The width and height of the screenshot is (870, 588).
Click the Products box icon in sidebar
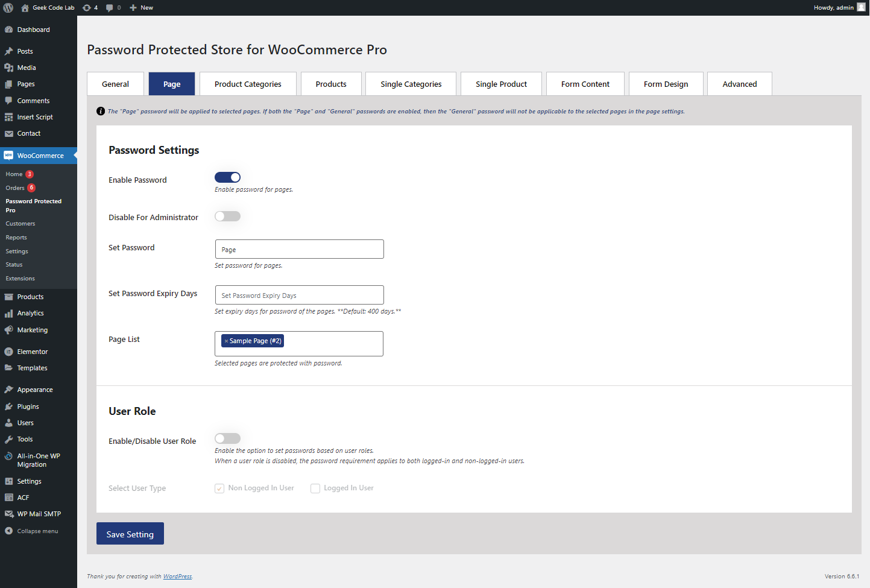point(8,297)
